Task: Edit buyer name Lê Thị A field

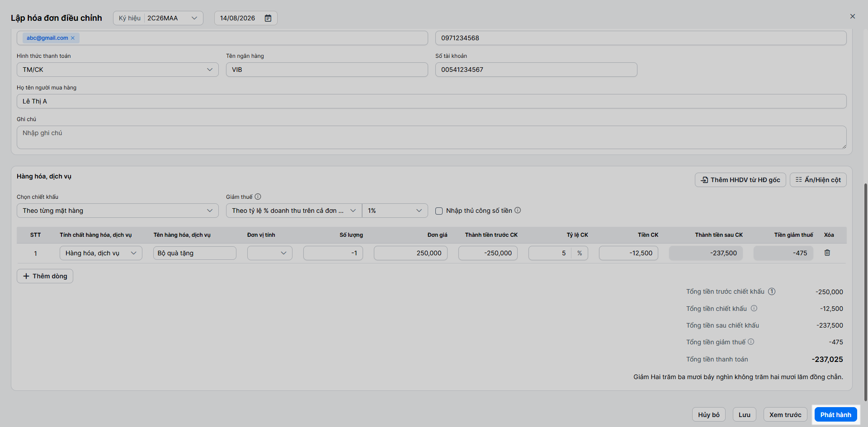Action: pos(432,101)
